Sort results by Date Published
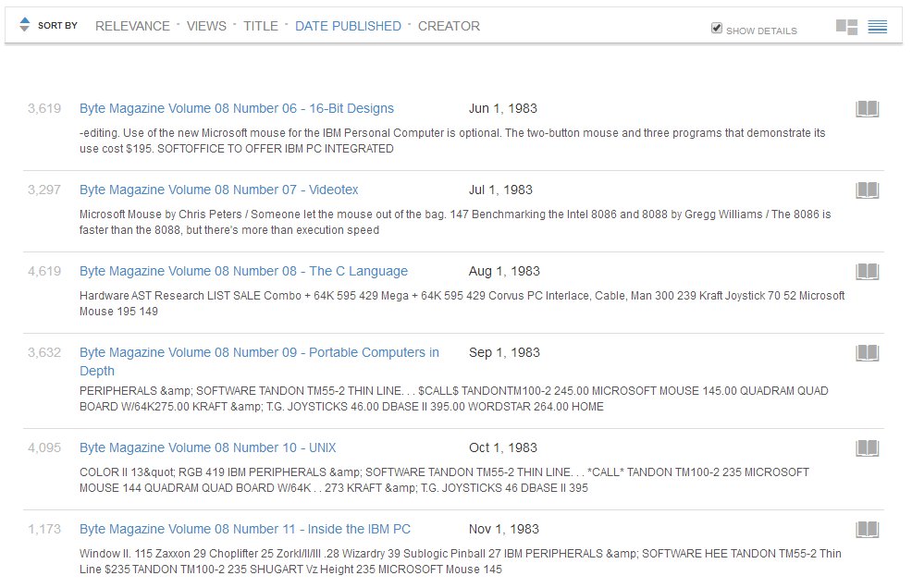 tap(348, 26)
